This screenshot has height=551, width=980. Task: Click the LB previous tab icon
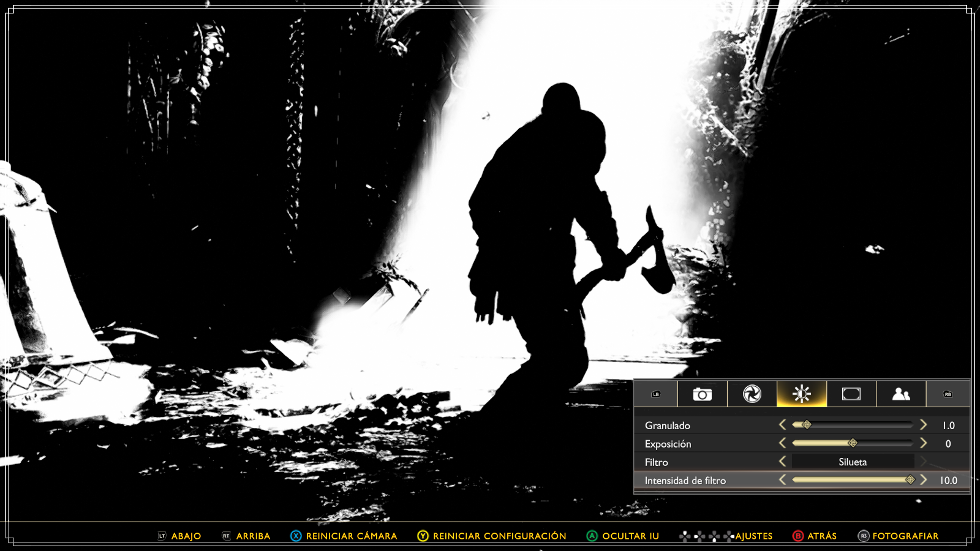coord(656,394)
